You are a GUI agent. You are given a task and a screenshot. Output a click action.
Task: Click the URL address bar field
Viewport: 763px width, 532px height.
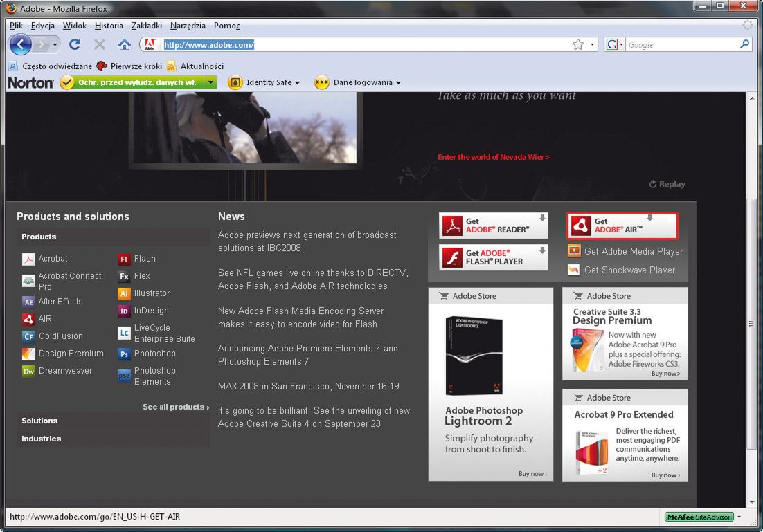(x=365, y=45)
